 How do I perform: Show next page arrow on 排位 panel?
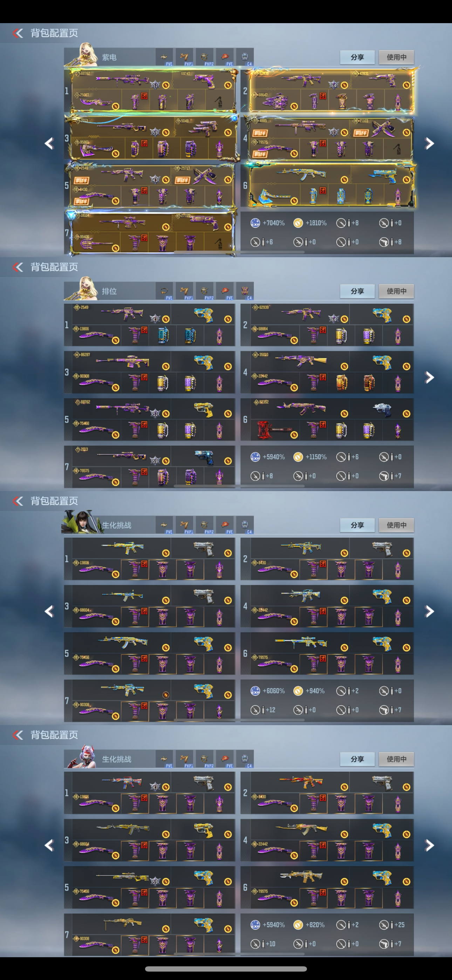click(x=430, y=377)
